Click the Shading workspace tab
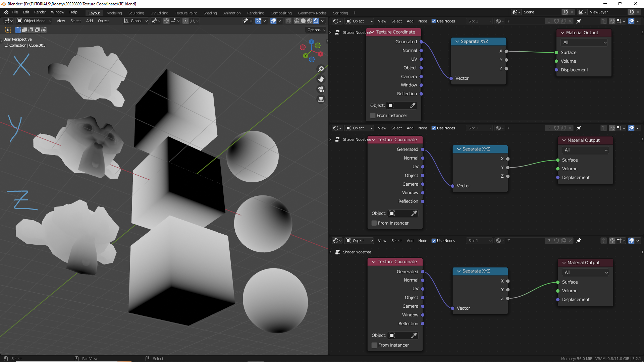The width and height of the screenshot is (644, 362). pyautogui.click(x=210, y=13)
